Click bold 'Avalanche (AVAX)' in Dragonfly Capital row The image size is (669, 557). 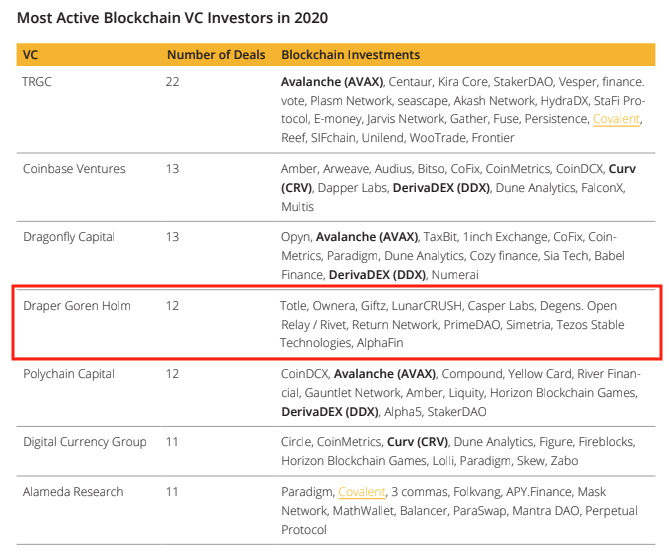[367, 237]
